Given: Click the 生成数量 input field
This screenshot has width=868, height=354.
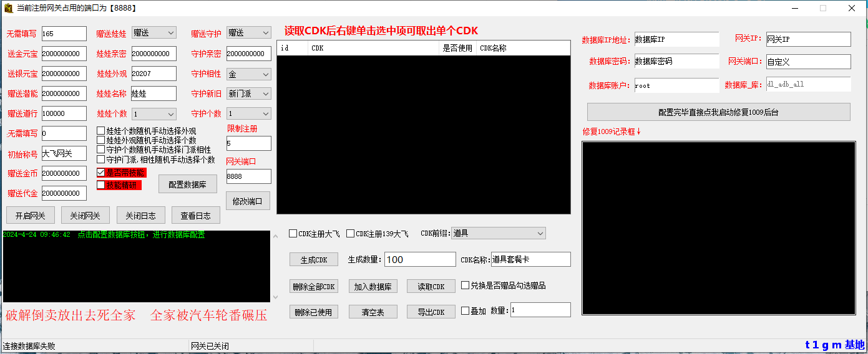Looking at the screenshot, I should click(x=420, y=259).
